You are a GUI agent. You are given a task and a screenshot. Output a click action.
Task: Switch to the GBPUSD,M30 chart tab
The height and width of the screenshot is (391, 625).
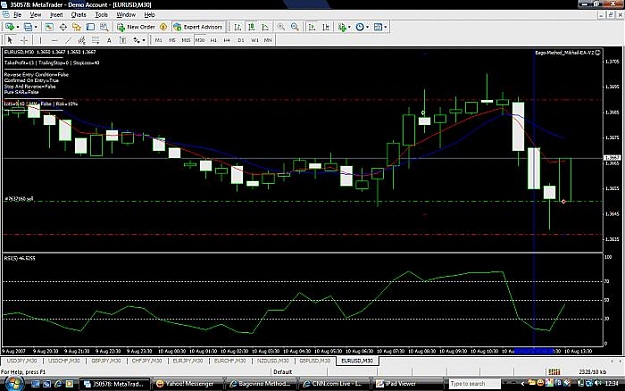[314, 361]
